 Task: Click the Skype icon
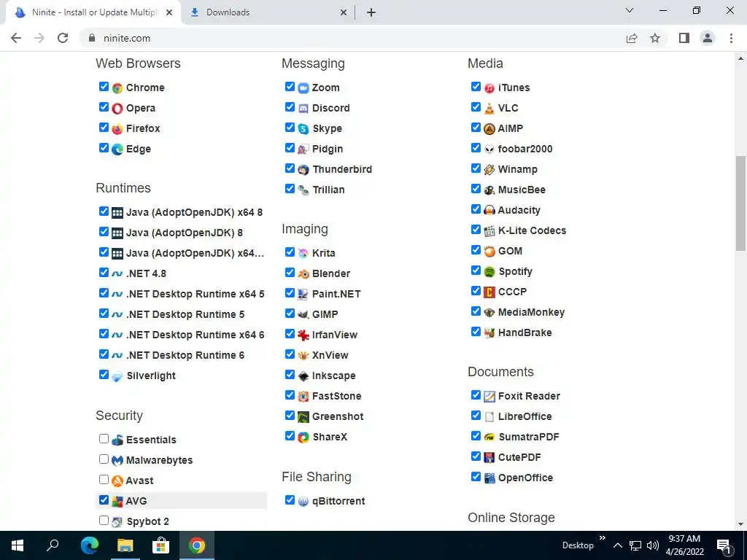point(303,129)
